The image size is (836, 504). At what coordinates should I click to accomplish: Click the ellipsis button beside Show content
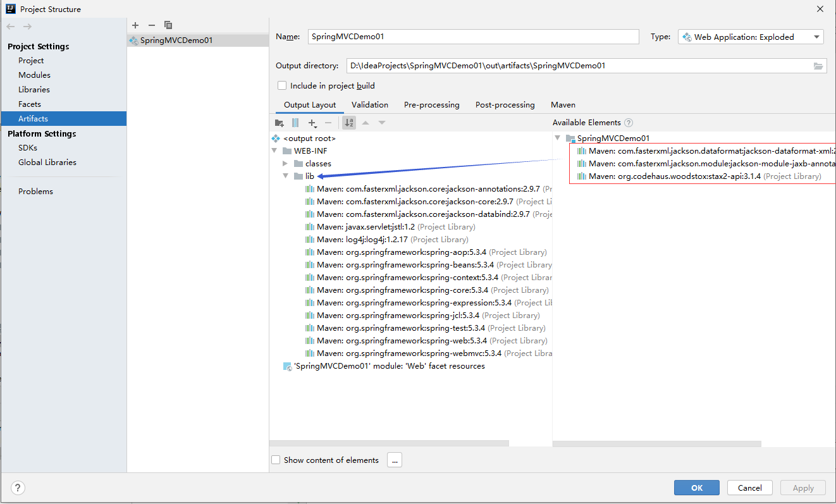click(395, 460)
